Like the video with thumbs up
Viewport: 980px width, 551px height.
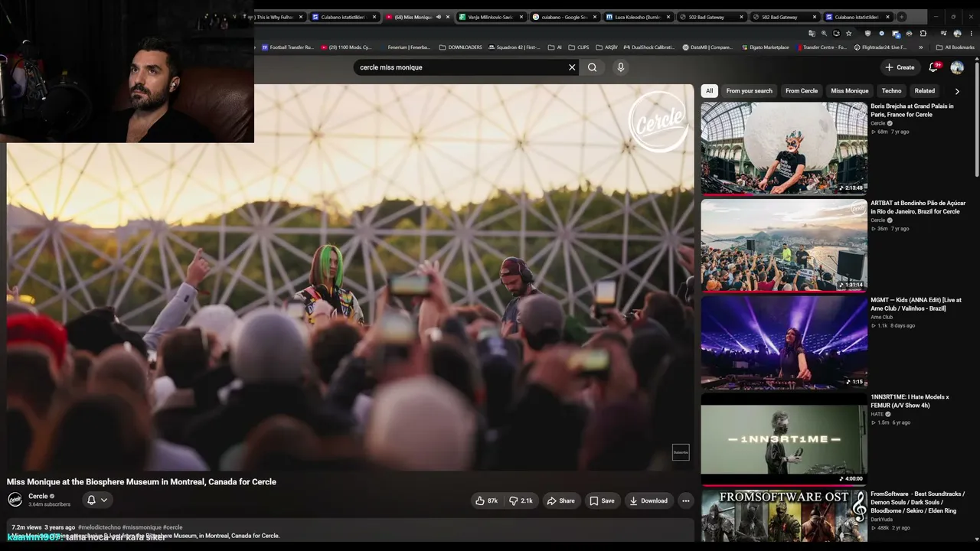point(486,500)
